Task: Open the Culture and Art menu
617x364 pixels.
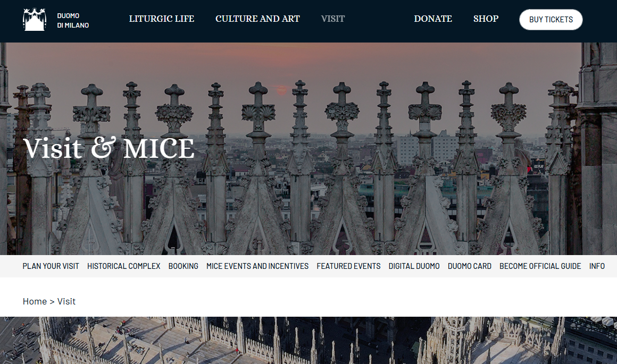Action: tap(257, 19)
